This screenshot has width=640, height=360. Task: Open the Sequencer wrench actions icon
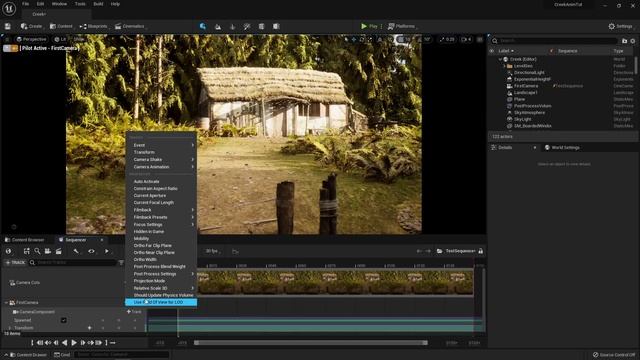[76, 251]
